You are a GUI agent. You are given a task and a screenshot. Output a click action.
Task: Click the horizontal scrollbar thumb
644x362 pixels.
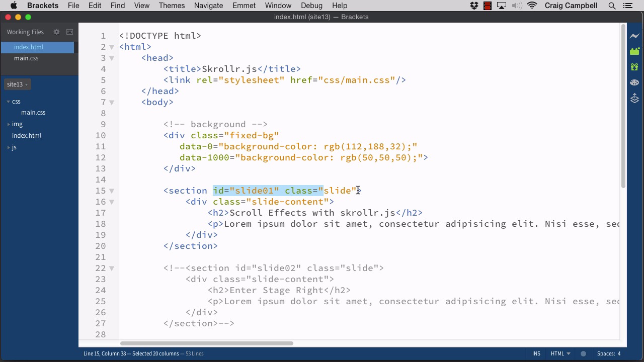point(206,343)
